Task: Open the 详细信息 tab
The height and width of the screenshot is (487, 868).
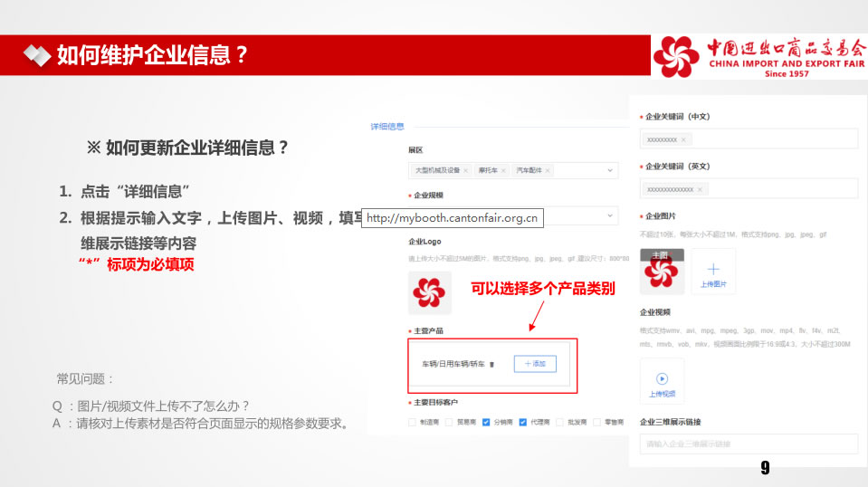Action: pos(387,127)
